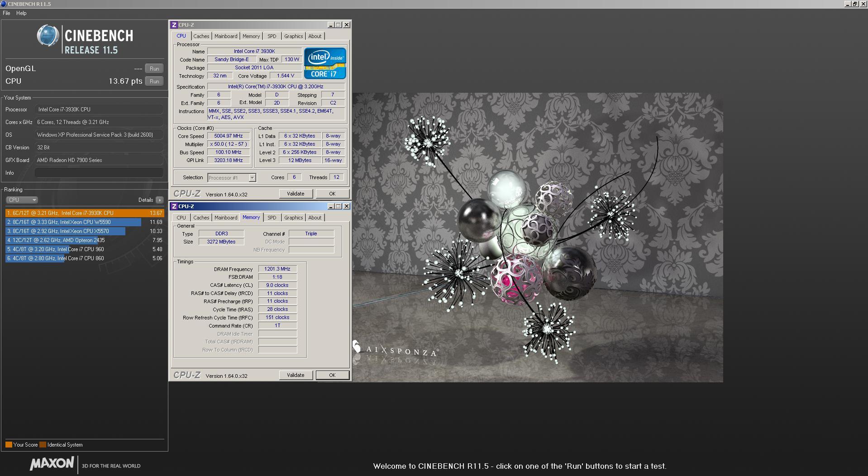Click the Command Rate value 1T

pos(277,326)
